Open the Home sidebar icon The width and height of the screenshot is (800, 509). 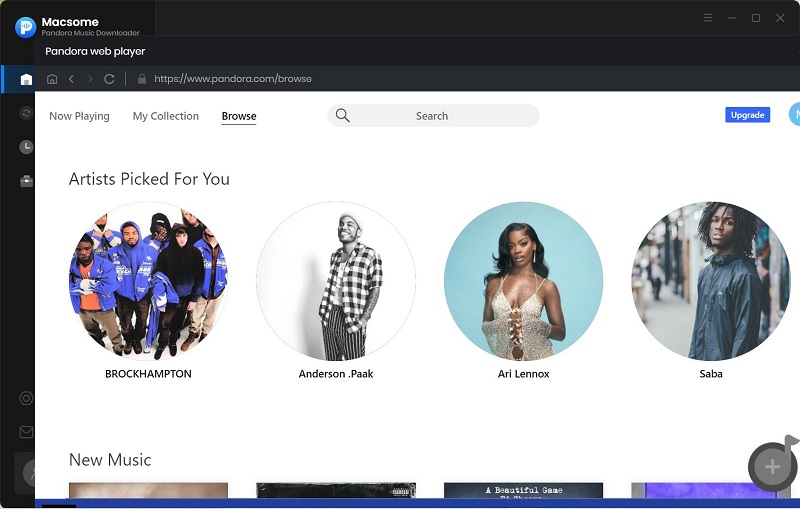[x=26, y=80]
